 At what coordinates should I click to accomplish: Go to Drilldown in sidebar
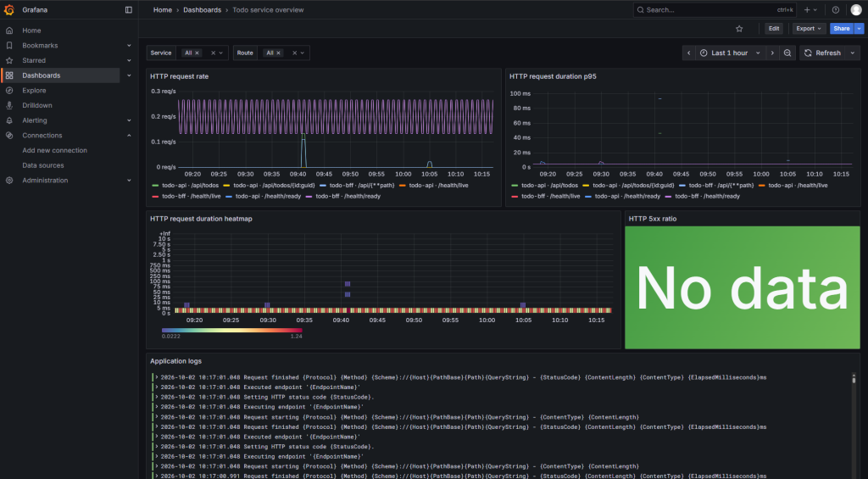(x=37, y=105)
